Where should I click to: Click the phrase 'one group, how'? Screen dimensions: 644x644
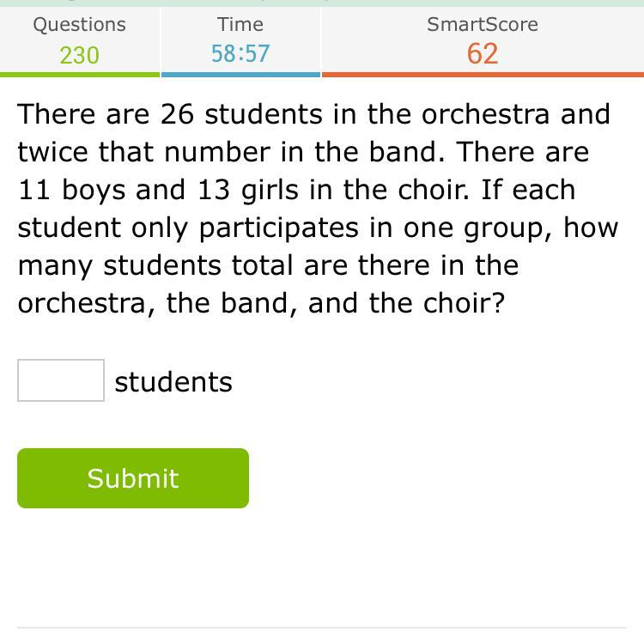tap(511, 228)
